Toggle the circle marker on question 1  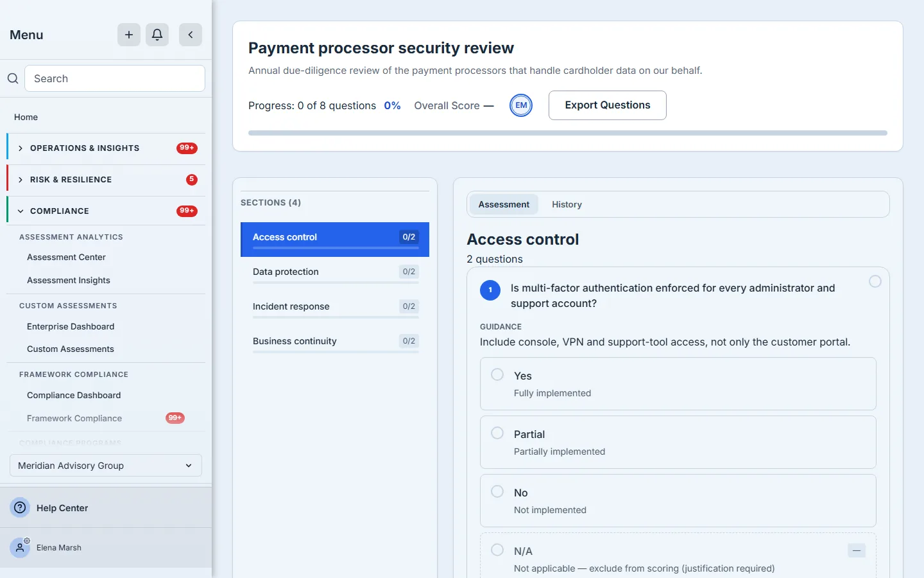[x=875, y=281]
